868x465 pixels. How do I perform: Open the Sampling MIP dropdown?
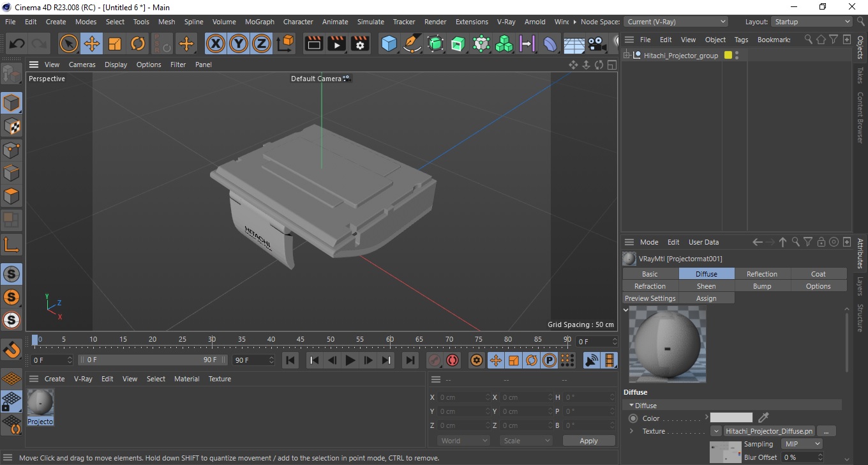click(x=802, y=444)
